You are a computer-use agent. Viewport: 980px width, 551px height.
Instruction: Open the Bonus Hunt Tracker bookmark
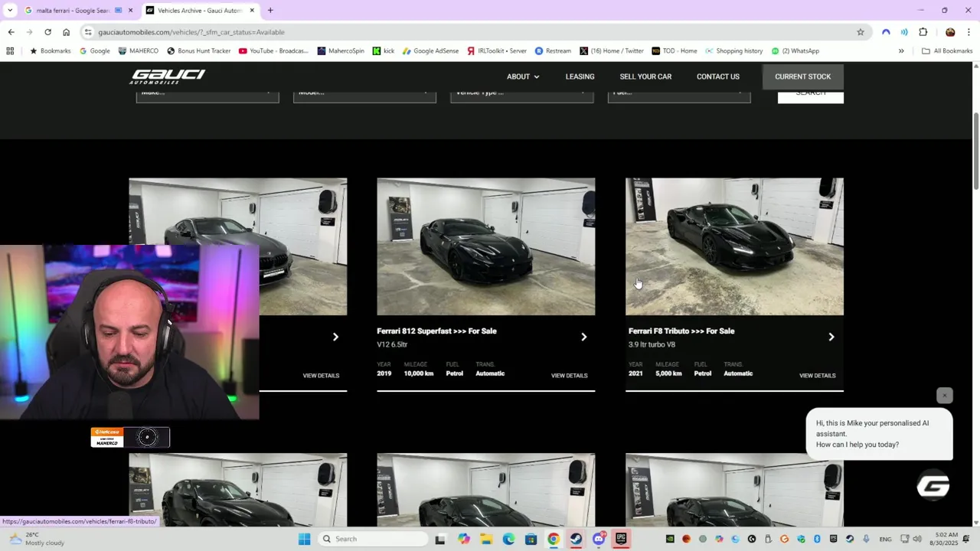pos(198,51)
